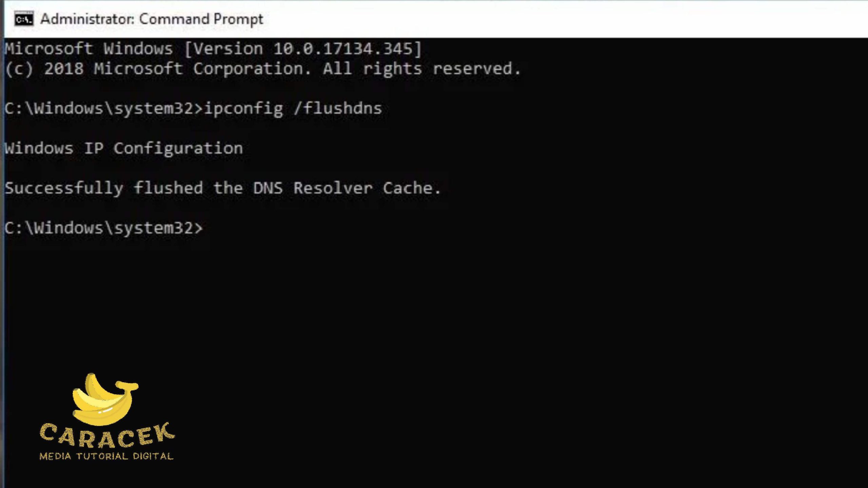Click the "Administrator: Command Prompt" title text
The width and height of the screenshot is (868, 488).
tap(152, 19)
